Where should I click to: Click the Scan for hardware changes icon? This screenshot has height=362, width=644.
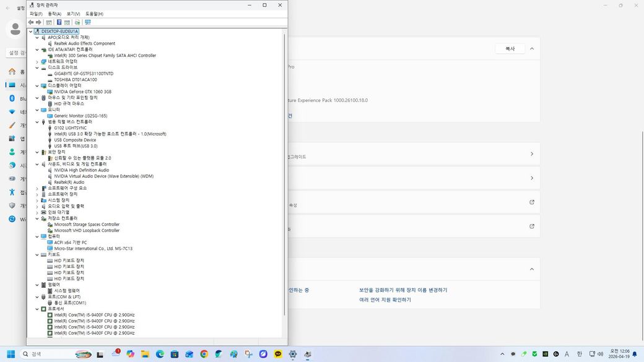77,22
